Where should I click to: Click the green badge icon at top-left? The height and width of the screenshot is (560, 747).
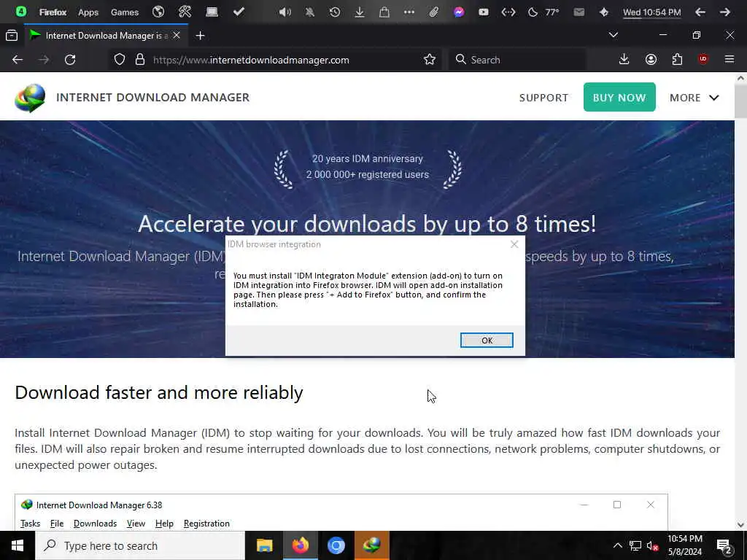(x=20, y=12)
